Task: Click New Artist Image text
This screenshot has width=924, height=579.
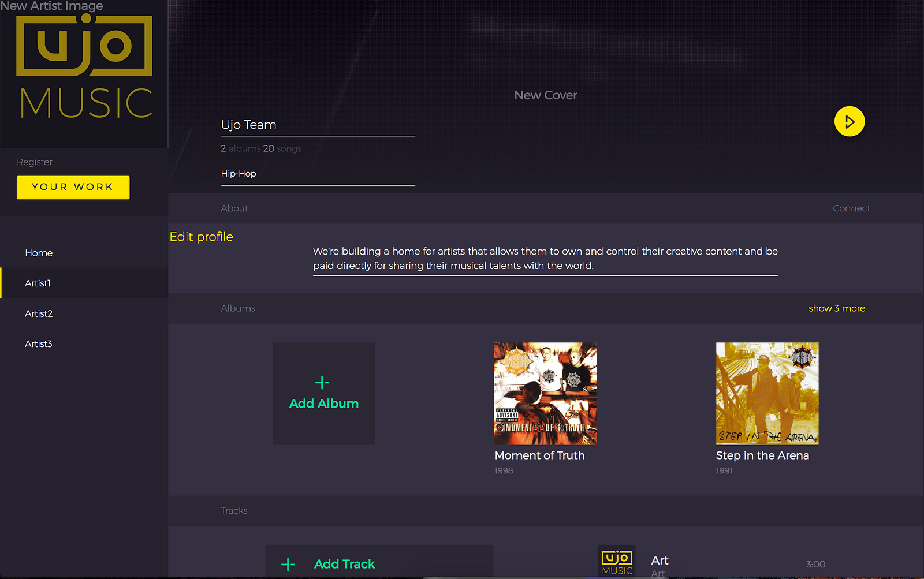Action: coord(52,6)
